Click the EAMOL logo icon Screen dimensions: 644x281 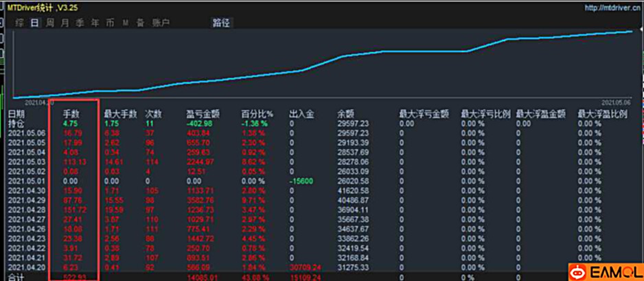click(x=579, y=271)
